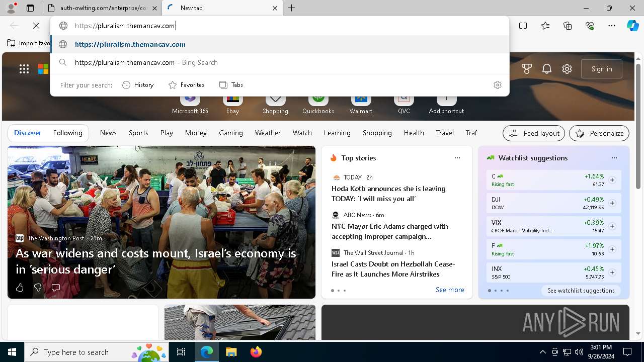644x362 pixels.
Task: Click the Sign in button
Action: coord(602,69)
